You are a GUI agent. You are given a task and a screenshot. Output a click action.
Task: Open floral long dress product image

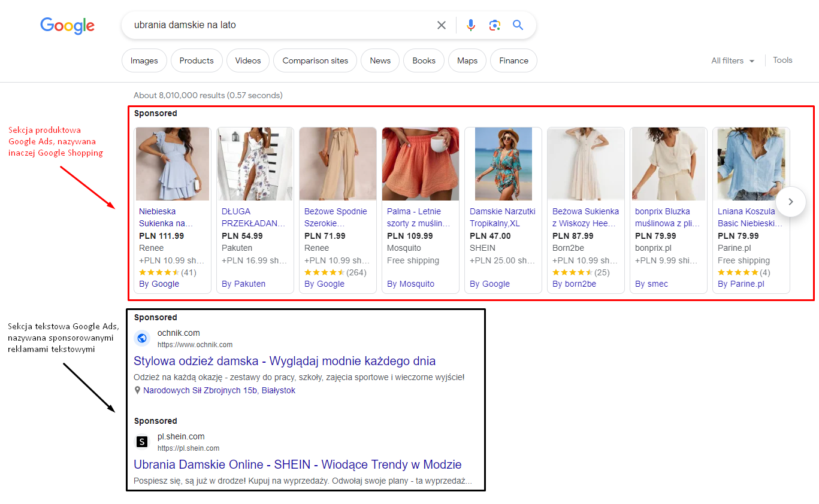tap(255, 164)
